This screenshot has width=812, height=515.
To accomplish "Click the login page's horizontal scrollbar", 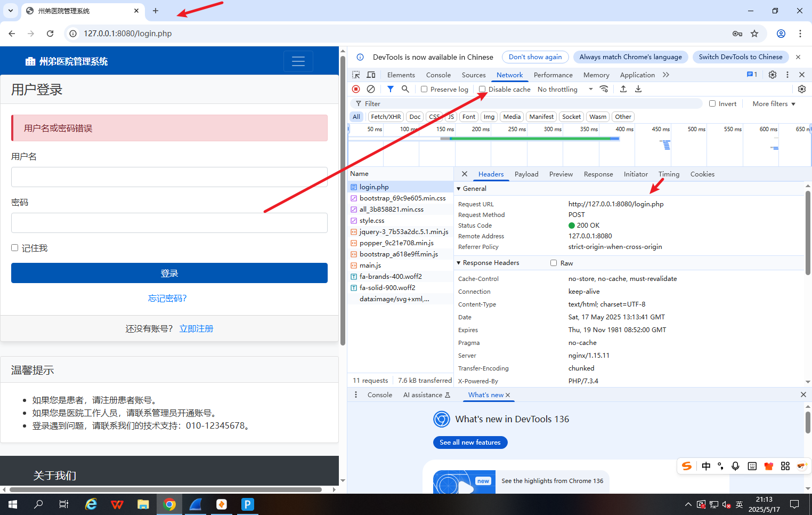I will [x=166, y=489].
